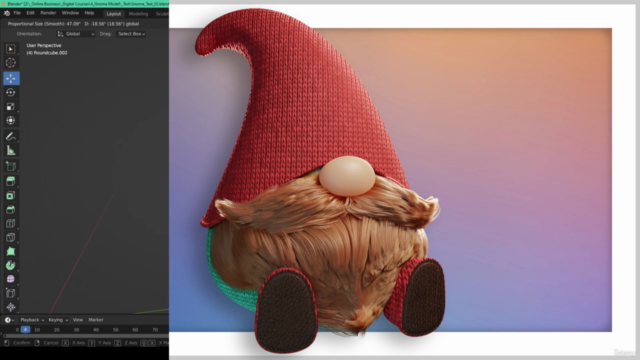Choose the Annotate pencil tool

(11, 136)
